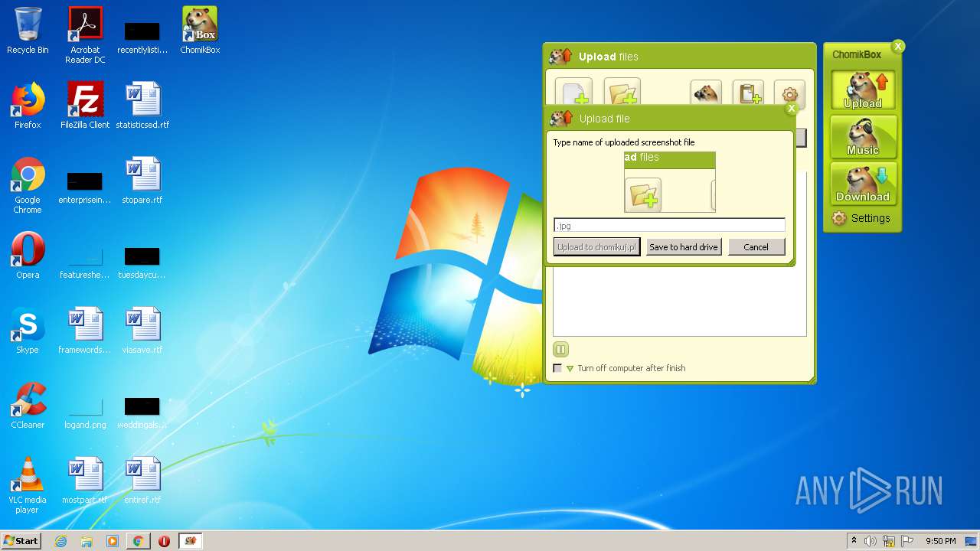Open the Windows Start menu
Screen dimensions: 980x551
(x=21, y=541)
